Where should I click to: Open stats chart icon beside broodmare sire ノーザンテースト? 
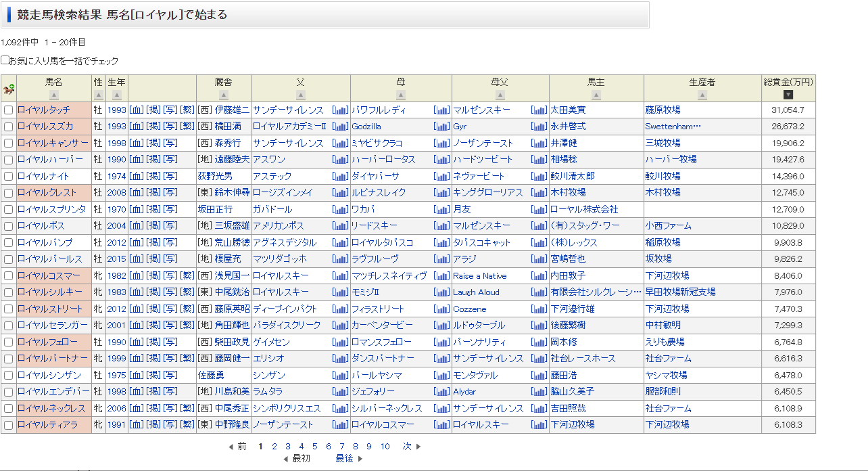[x=539, y=143]
